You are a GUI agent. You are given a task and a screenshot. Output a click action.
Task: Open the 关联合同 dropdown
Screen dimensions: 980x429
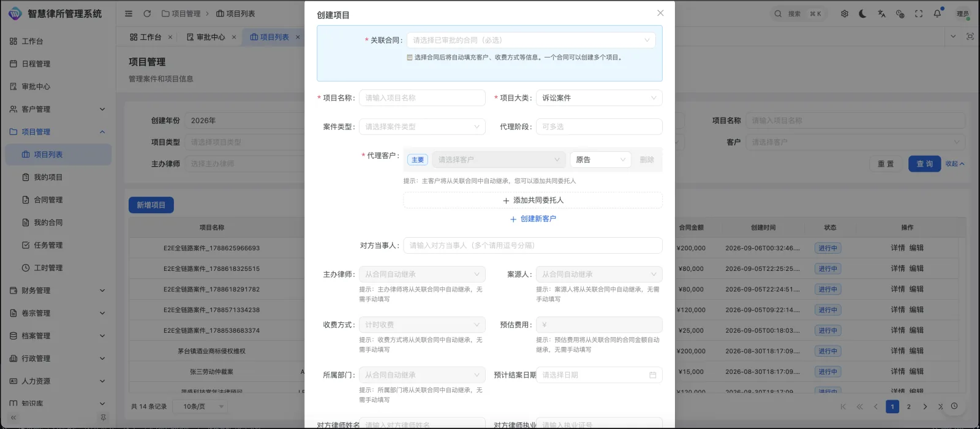click(x=531, y=40)
